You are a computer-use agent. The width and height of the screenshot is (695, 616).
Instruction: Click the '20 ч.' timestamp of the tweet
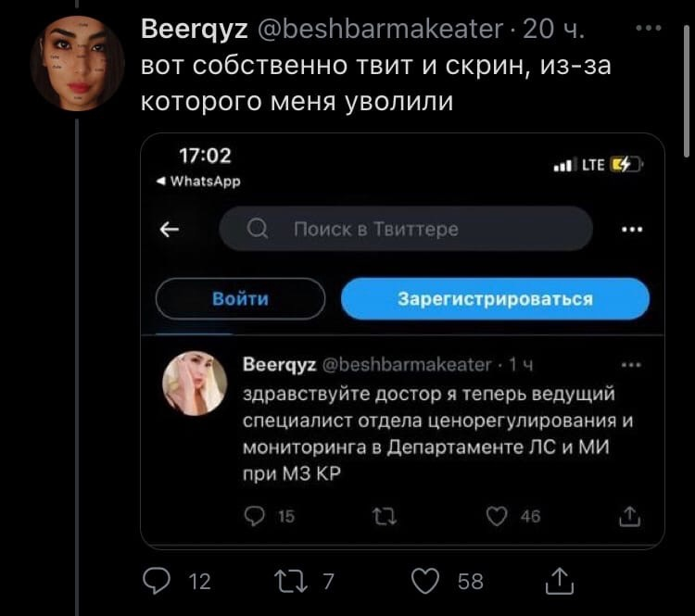[x=554, y=30]
